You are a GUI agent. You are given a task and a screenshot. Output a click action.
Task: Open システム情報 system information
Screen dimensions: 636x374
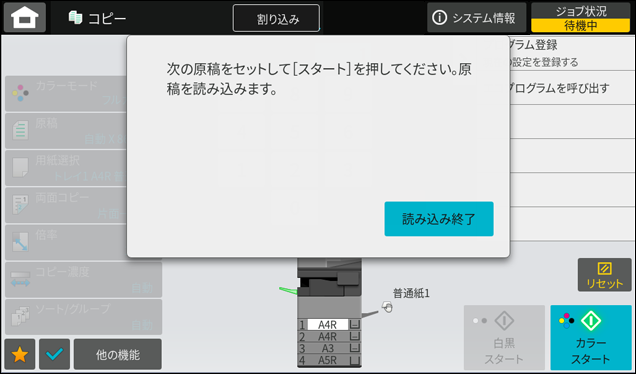point(476,17)
